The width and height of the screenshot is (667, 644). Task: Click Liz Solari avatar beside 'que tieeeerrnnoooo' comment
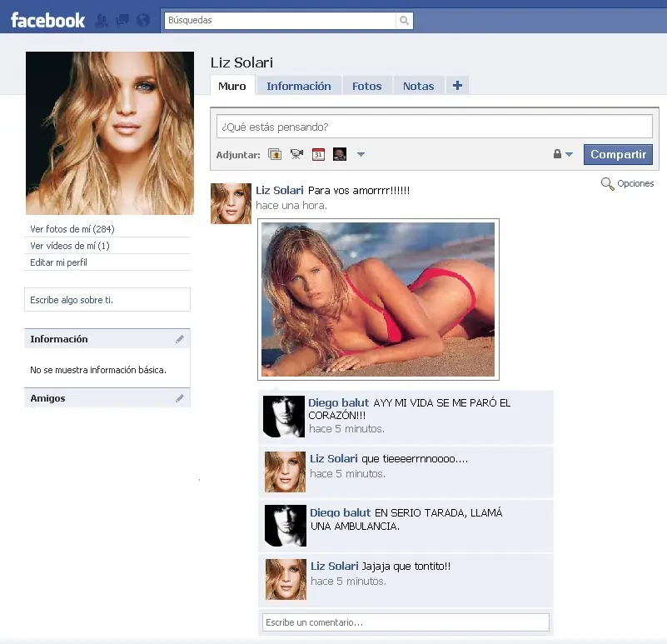(x=285, y=472)
